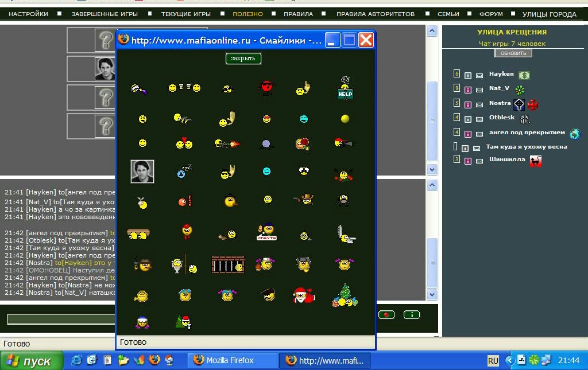Open ПРАВИЛА АВТОРИТЕТОВ page

(x=376, y=14)
